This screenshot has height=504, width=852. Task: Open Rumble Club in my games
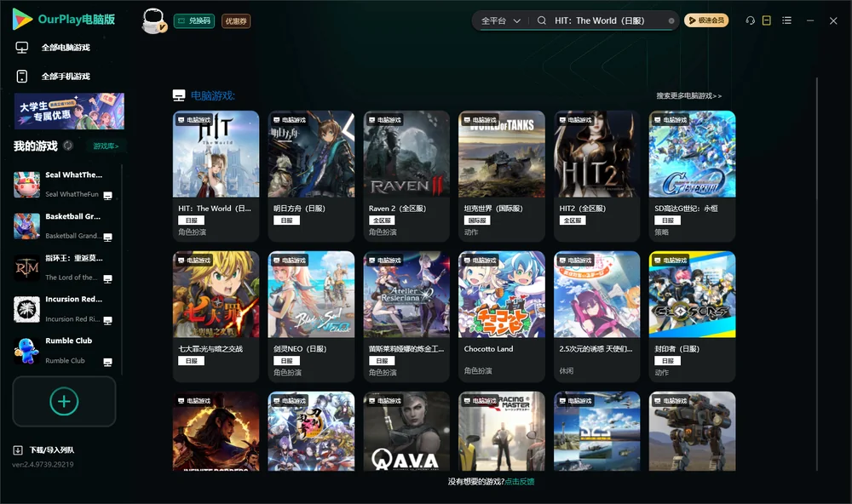point(64,351)
